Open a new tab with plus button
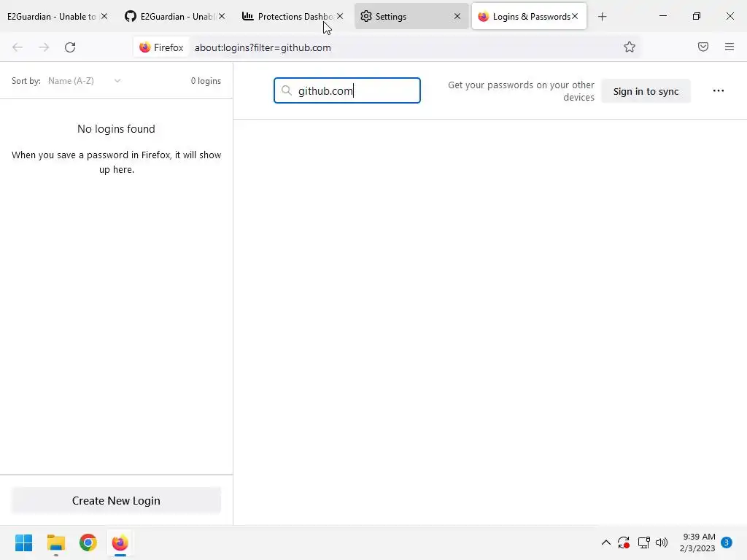Viewport: 747px width, 560px height. point(602,17)
